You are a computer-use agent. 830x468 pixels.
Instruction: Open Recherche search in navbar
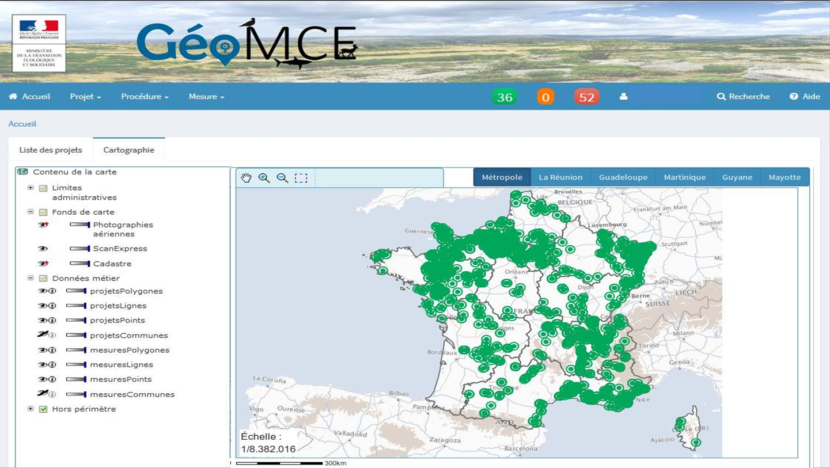(743, 96)
